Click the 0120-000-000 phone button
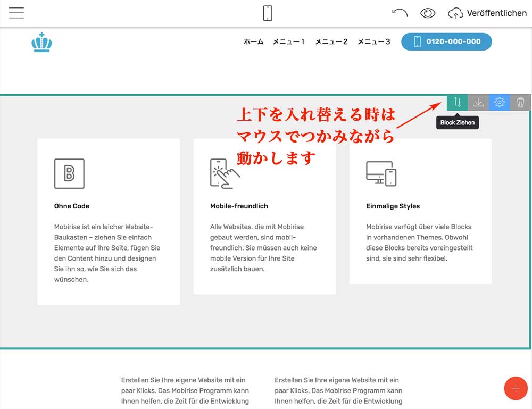This screenshot has height=409, width=532. click(446, 41)
